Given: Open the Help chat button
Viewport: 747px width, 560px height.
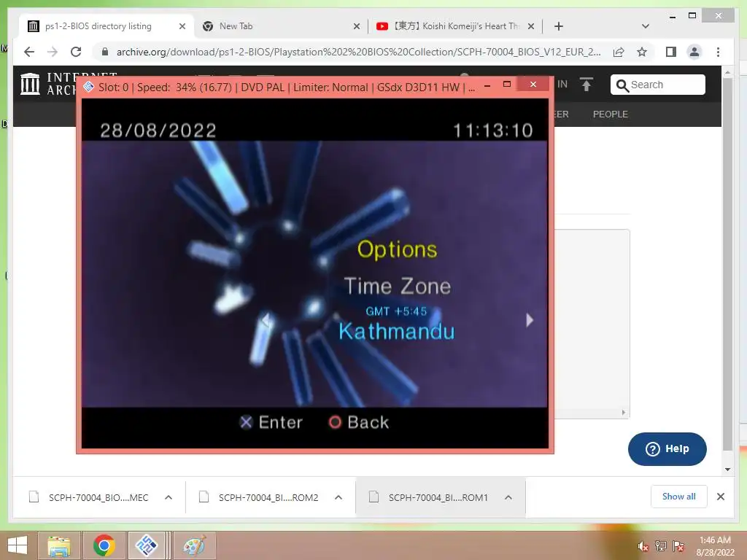Looking at the screenshot, I should (667, 449).
